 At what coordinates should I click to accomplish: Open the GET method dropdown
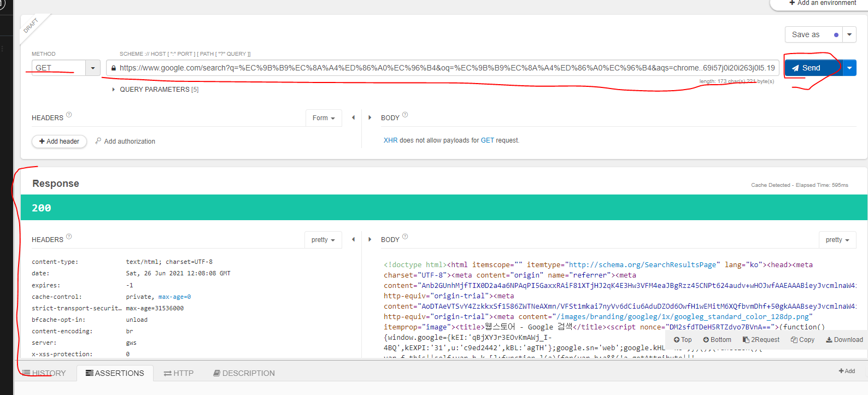93,68
